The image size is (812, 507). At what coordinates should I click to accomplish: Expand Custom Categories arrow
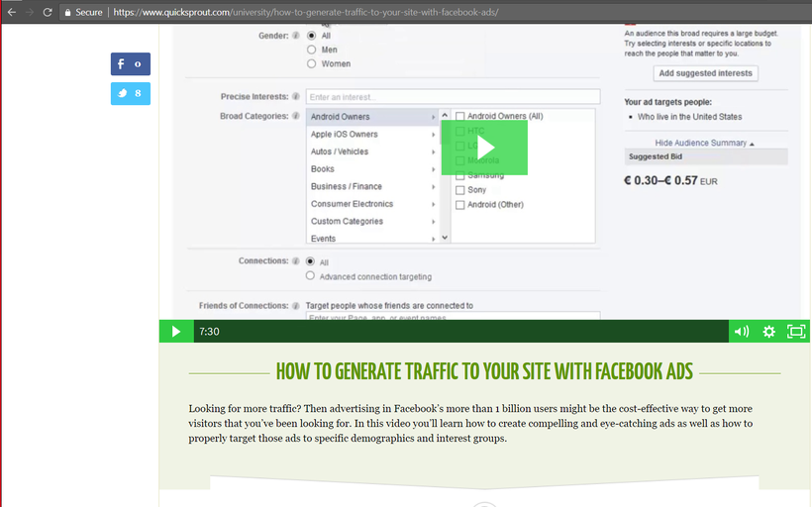(434, 222)
